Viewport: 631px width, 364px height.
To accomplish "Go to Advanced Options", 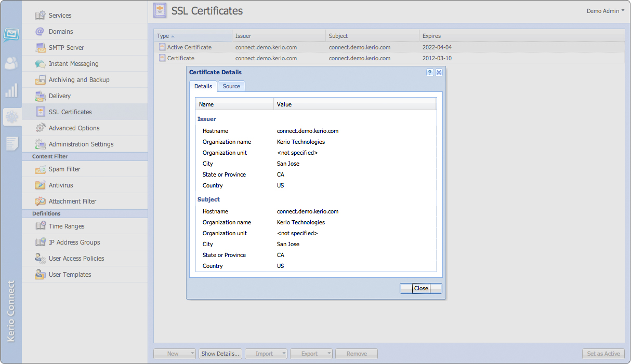I will coord(85,128).
